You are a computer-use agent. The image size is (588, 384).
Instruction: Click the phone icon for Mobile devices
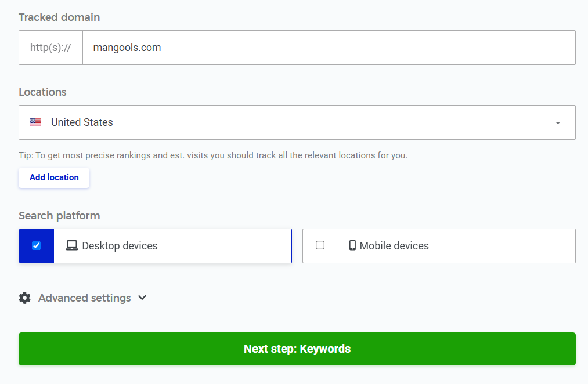[x=352, y=245]
